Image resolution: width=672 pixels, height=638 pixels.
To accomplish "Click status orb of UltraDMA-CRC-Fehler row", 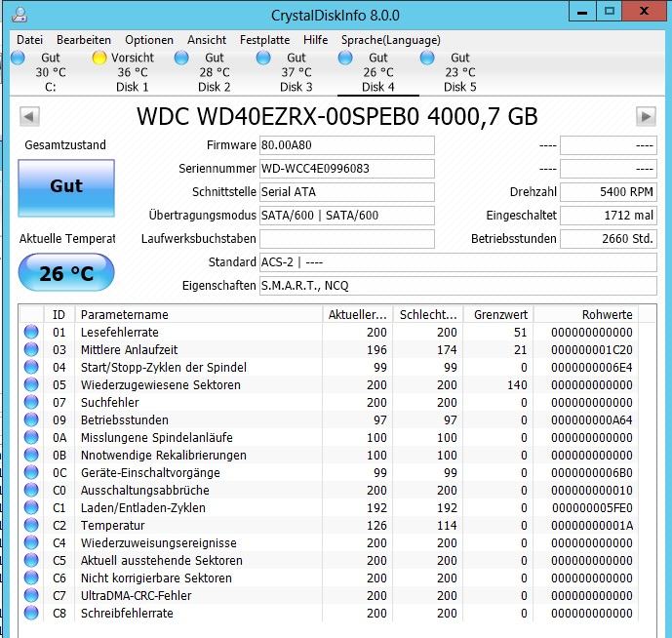I will (31, 595).
